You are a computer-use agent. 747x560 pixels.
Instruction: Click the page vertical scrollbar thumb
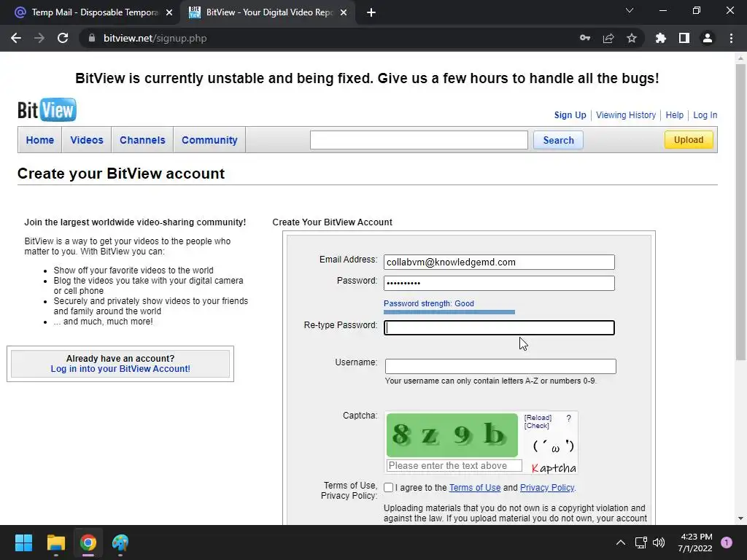pyautogui.click(x=740, y=212)
